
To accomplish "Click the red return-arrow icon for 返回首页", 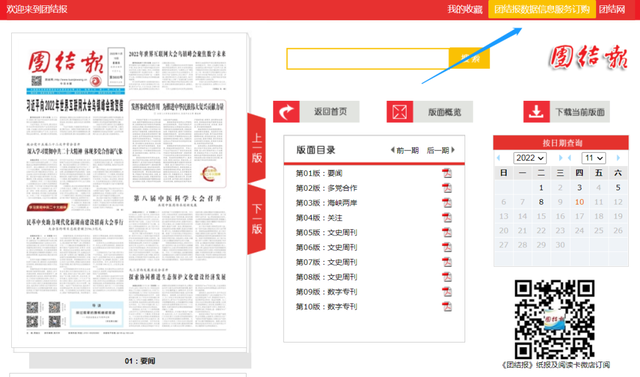I will (286, 112).
